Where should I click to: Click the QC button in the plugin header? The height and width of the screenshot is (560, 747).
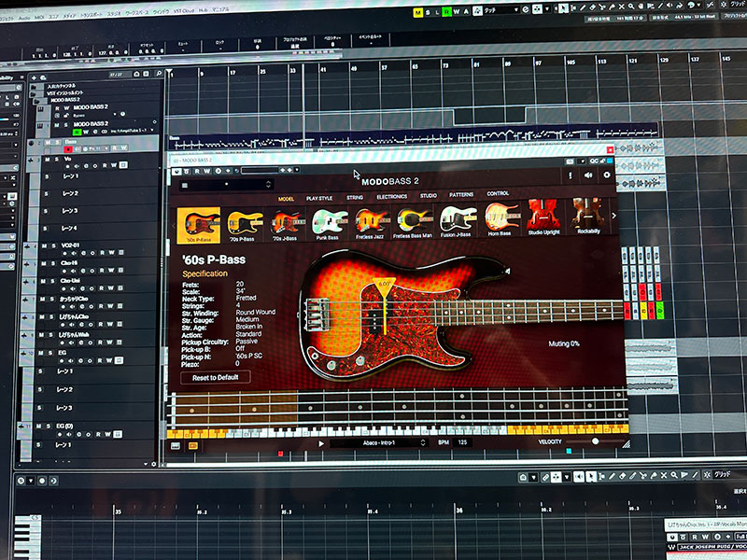594,161
